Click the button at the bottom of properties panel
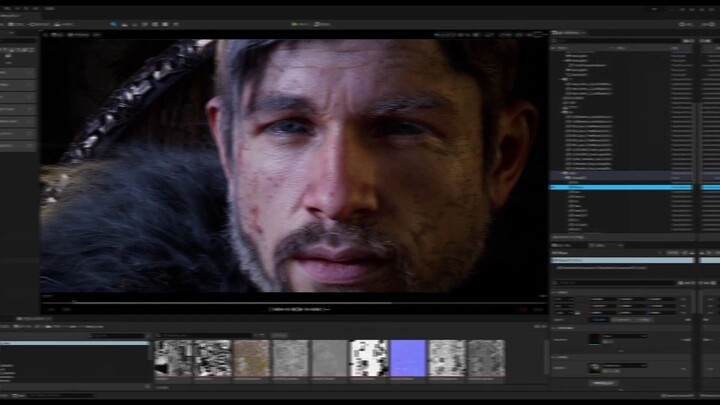 (x=603, y=383)
